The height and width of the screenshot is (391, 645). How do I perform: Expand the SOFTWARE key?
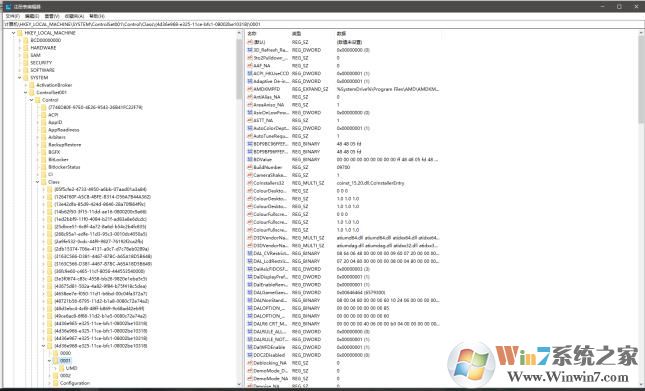[19, 70]
